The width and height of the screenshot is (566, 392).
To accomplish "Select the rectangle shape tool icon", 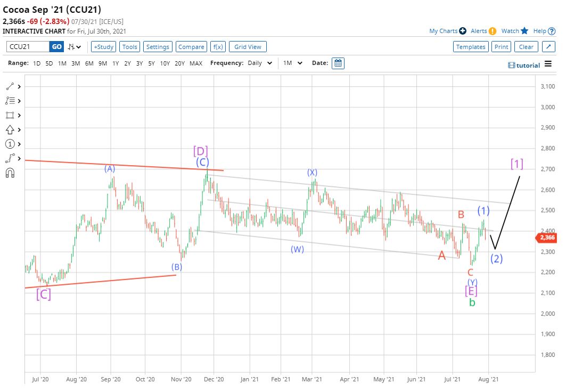I will (x=10, y=115).
